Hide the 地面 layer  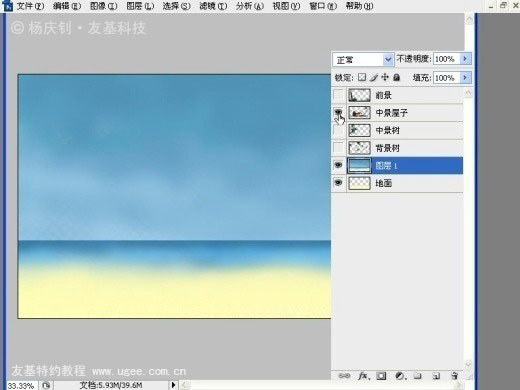click(x=338, y=183)
